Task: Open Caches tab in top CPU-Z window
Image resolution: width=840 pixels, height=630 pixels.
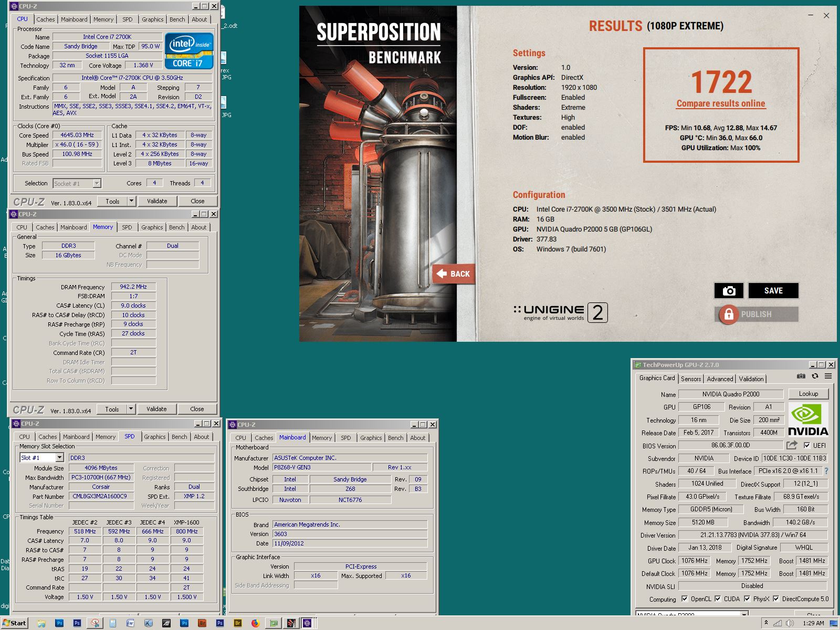Action: pyautogui.click(x=46, y=19)
